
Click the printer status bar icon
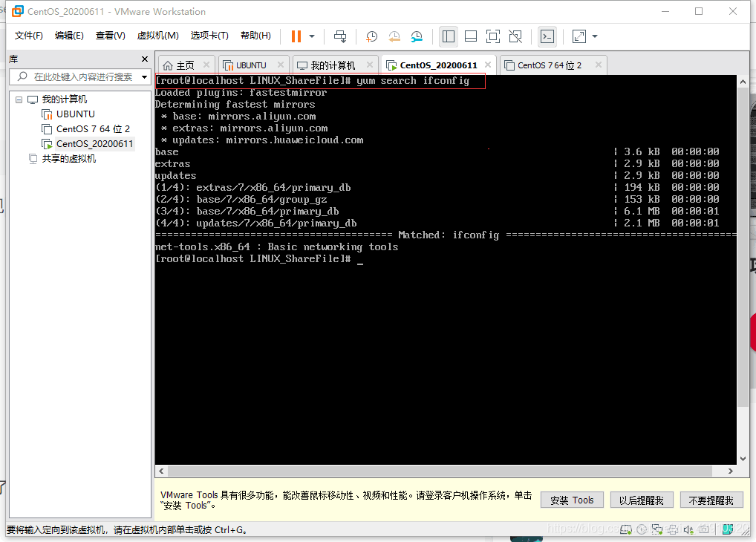673,529
